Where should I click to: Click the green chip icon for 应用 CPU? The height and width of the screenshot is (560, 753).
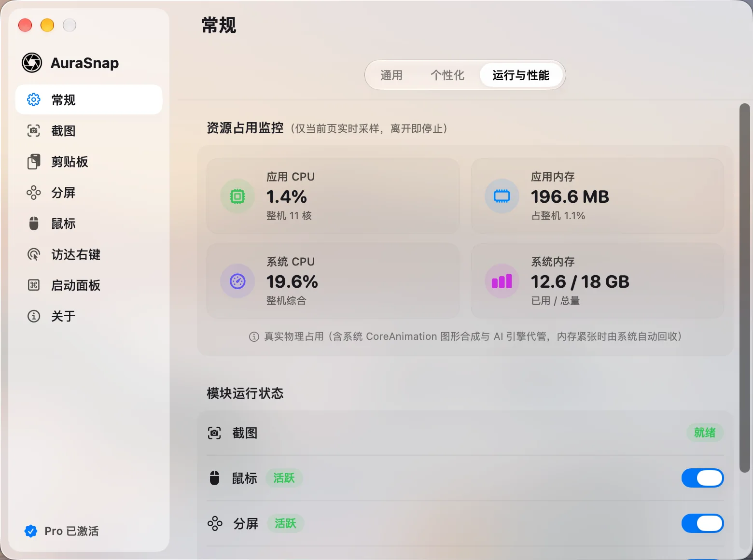point(237,196)
